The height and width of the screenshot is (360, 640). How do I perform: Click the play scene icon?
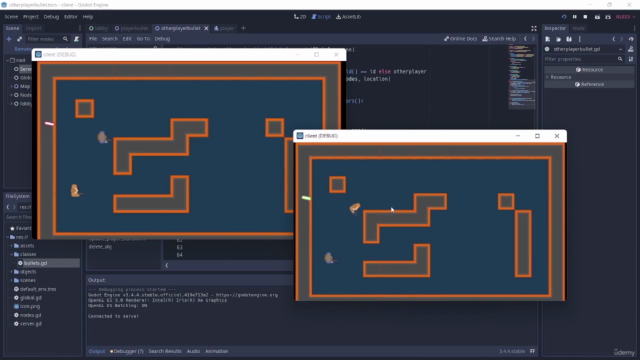click(597, 17)
